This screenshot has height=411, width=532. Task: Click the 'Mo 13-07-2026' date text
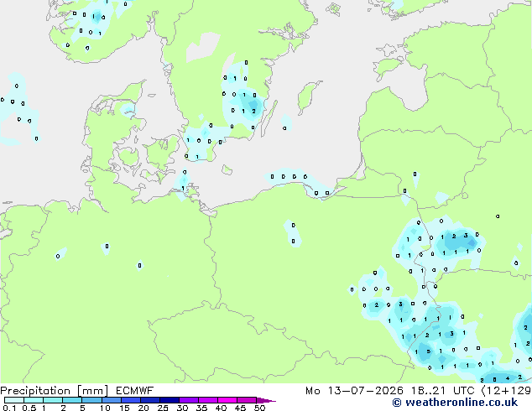(x=354, y=391)
